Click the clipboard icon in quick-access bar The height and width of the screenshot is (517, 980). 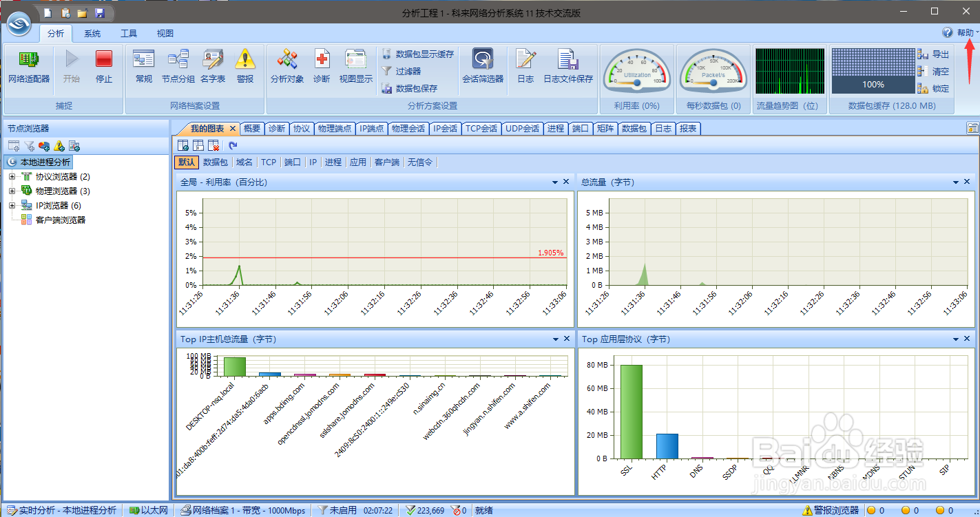tap(65, 13)
